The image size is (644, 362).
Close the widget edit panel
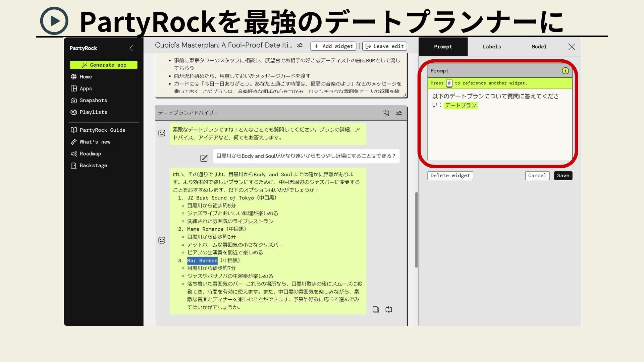click(x=572, y=47)
